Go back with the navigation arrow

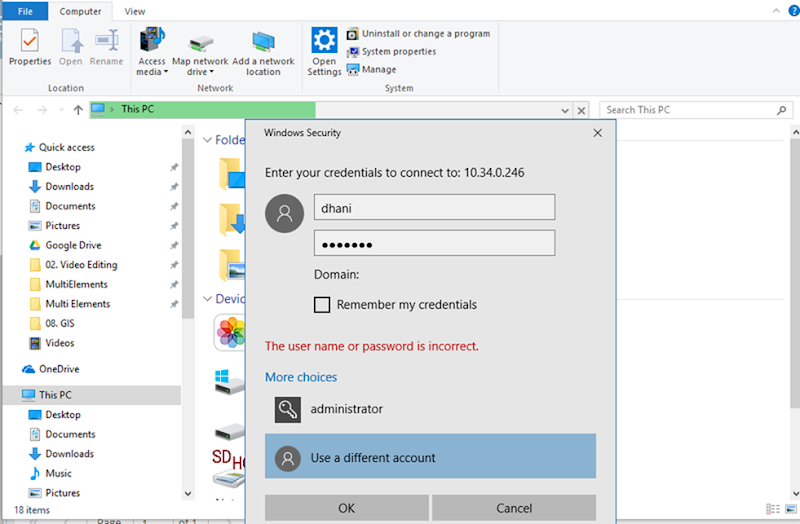coord(18,110)
